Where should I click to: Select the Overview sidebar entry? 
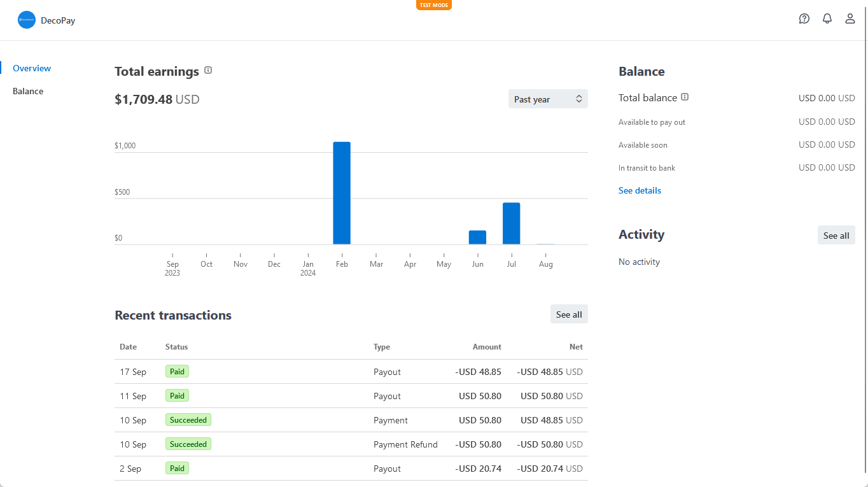click(x=32, y=68)
